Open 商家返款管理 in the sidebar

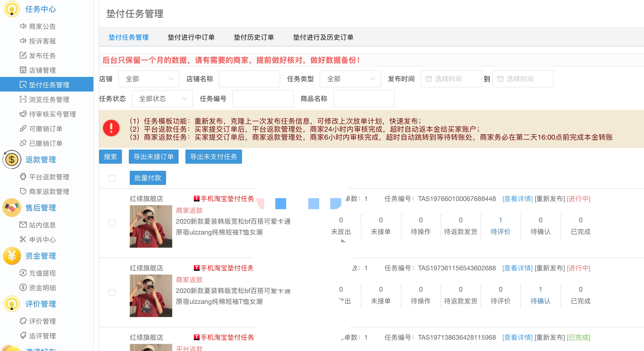click(x=47, y=191)
